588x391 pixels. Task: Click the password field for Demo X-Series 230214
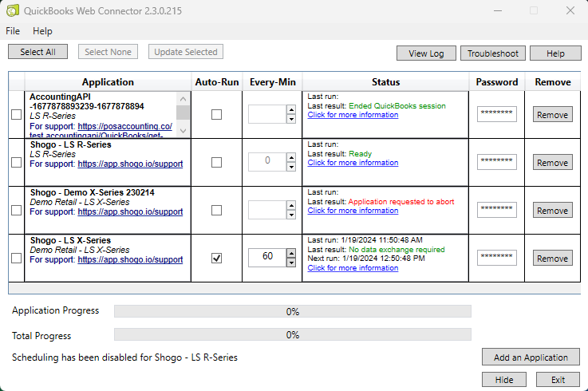[496, 210]
